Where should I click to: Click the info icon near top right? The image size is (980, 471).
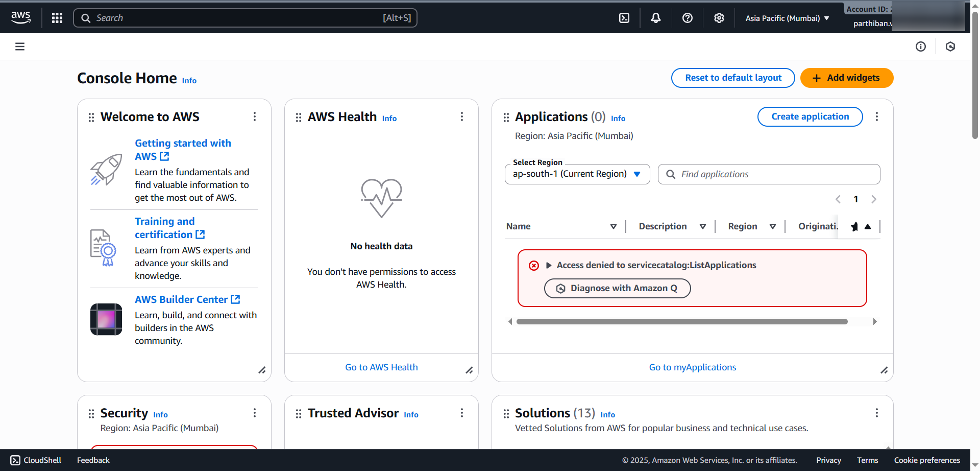[x=921, y=46]
